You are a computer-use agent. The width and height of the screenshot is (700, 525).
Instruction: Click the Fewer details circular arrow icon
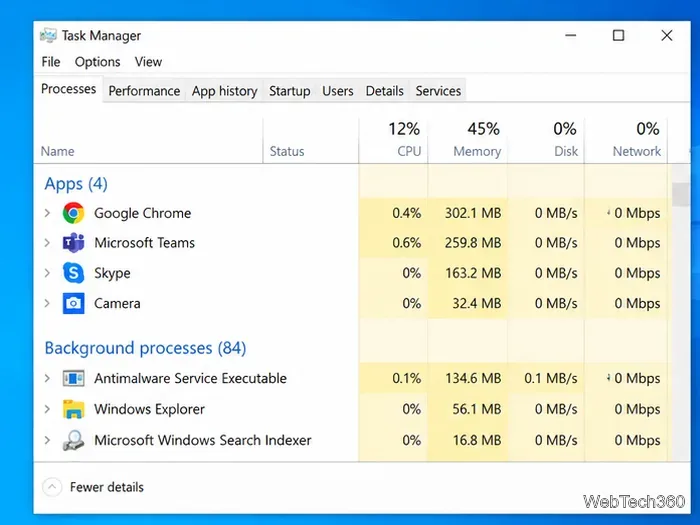[x=52, y=487]
